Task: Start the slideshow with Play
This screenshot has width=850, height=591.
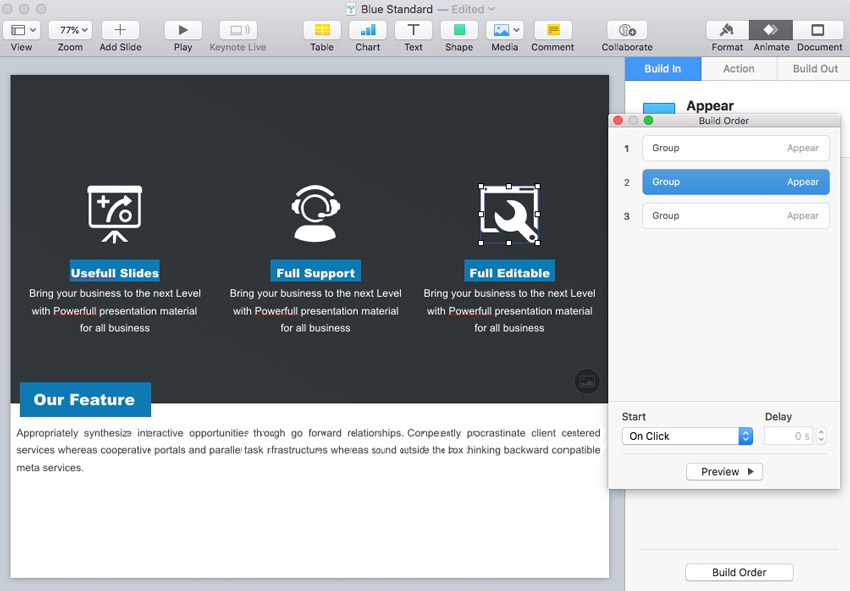Action: tap(183, 30)
